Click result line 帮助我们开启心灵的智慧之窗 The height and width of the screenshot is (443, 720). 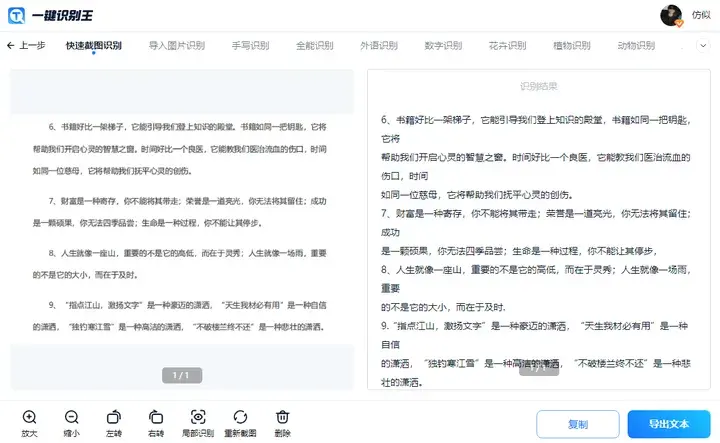pyautogui.click(x=536, y=157)
